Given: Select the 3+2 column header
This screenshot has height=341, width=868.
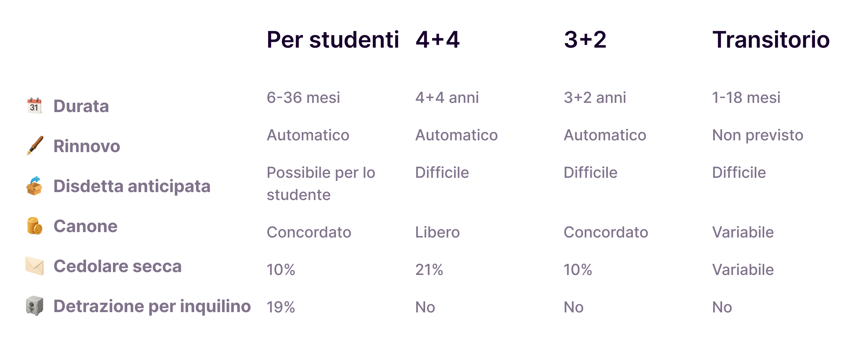Looking at the screenshot, I should [585, 40].
